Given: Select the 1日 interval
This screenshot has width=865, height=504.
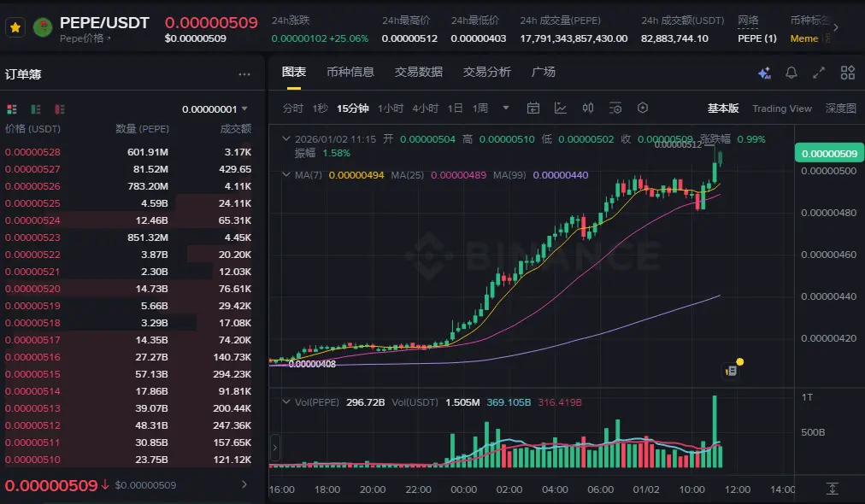Looking at the screenshot, I should click(x=455, y=108).
